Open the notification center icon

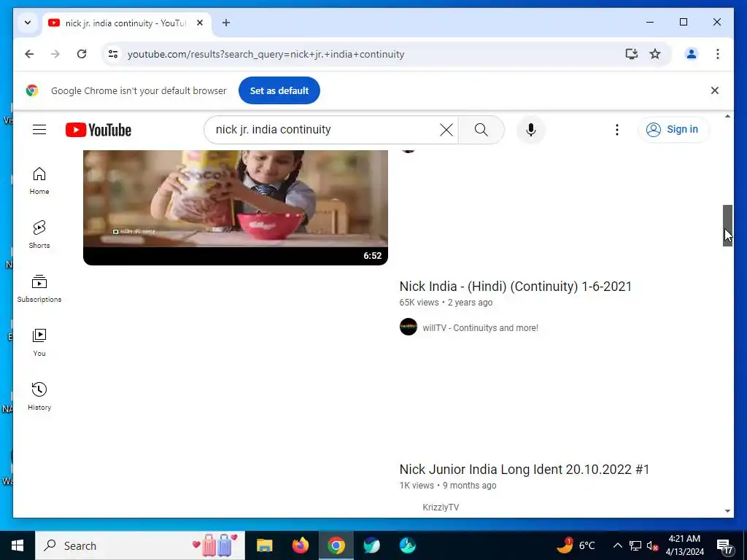click(x=724, y=546)
